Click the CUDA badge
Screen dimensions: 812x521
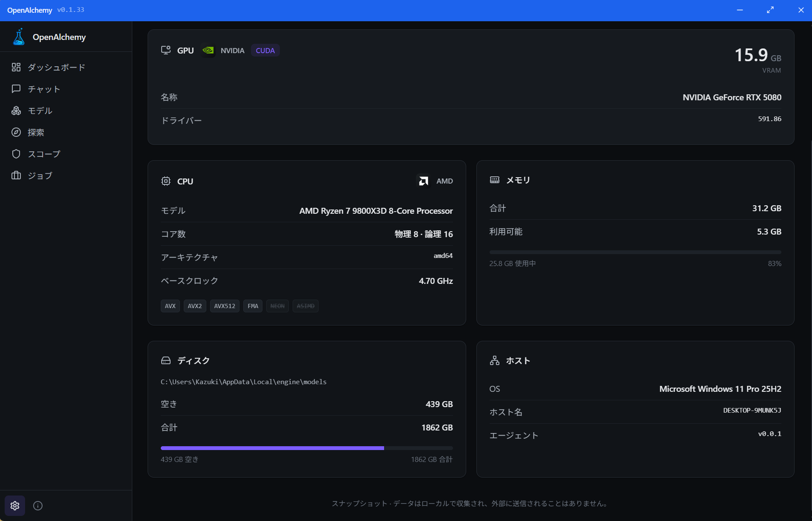(265, 50)
